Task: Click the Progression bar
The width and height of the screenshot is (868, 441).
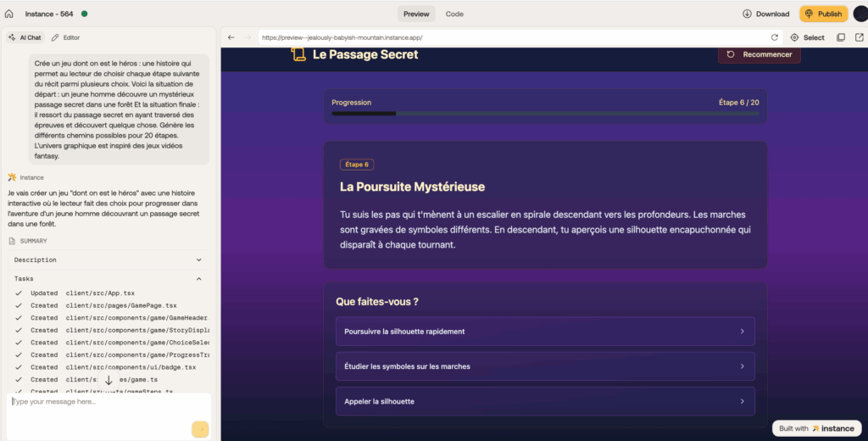Action: click(x=544, y=113)
